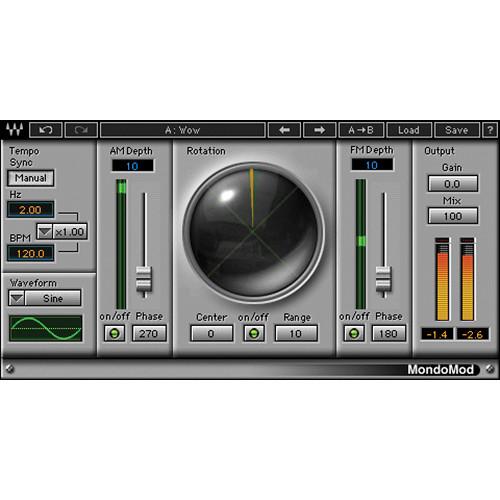Toggle Rotation on/off button

coord(254,333)
